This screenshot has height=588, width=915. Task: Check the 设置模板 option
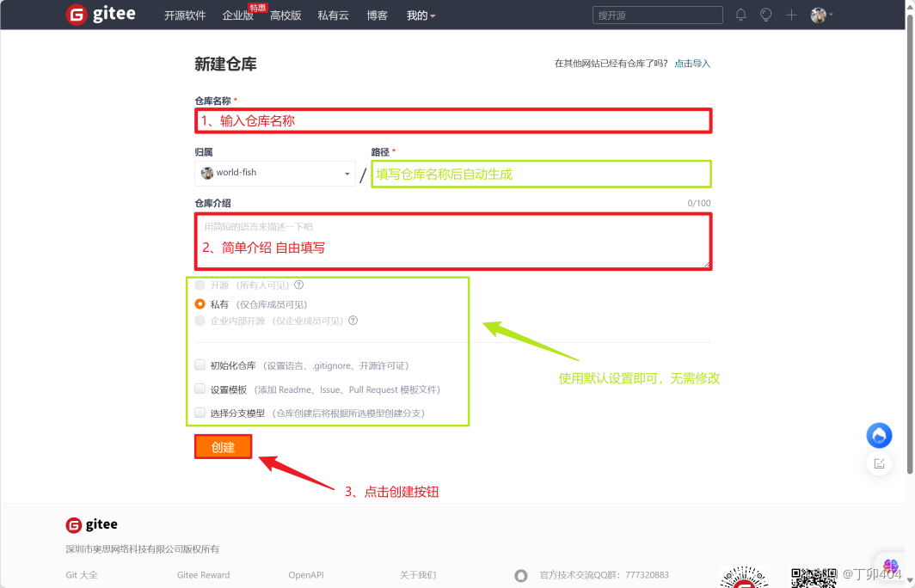[x=200, y=389]
